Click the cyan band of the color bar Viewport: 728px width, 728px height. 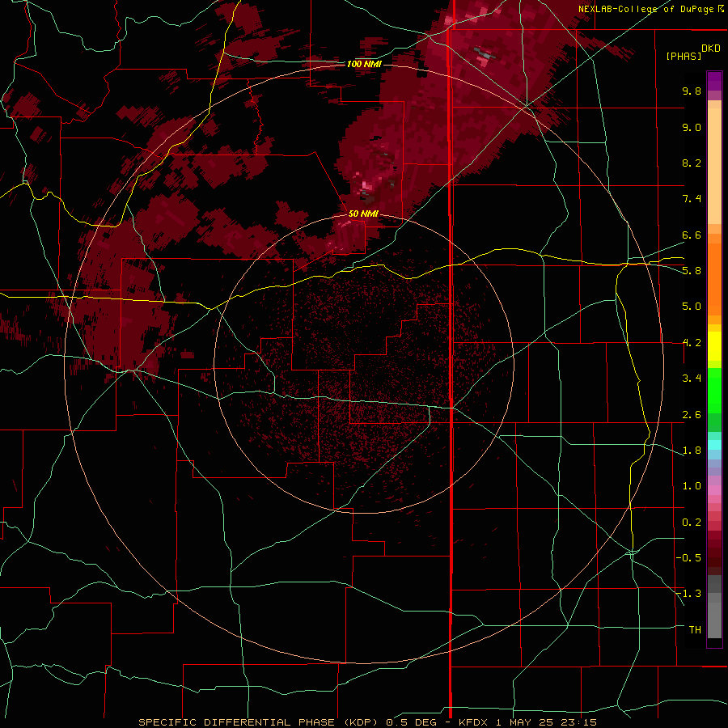[x=714, y=445]
